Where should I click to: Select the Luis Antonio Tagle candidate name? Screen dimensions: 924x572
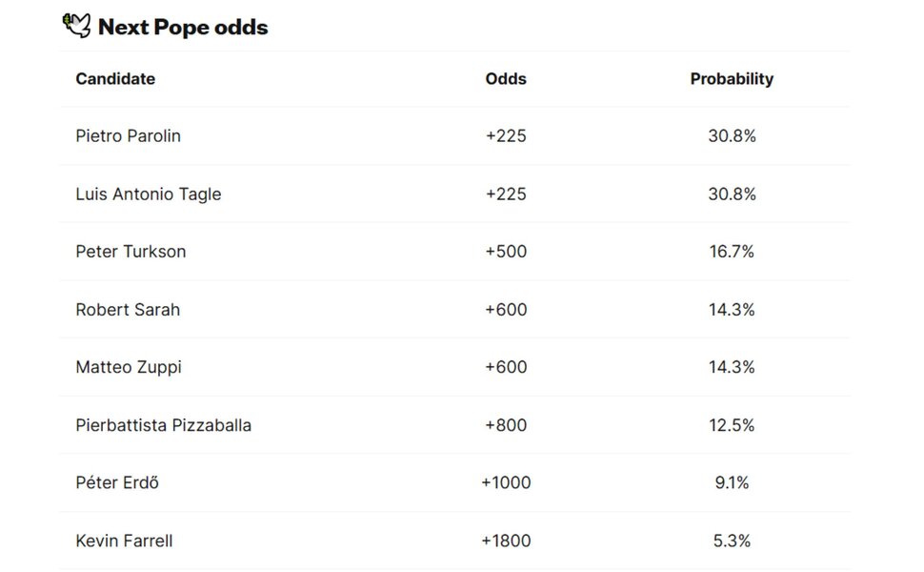tap(149, 194)
